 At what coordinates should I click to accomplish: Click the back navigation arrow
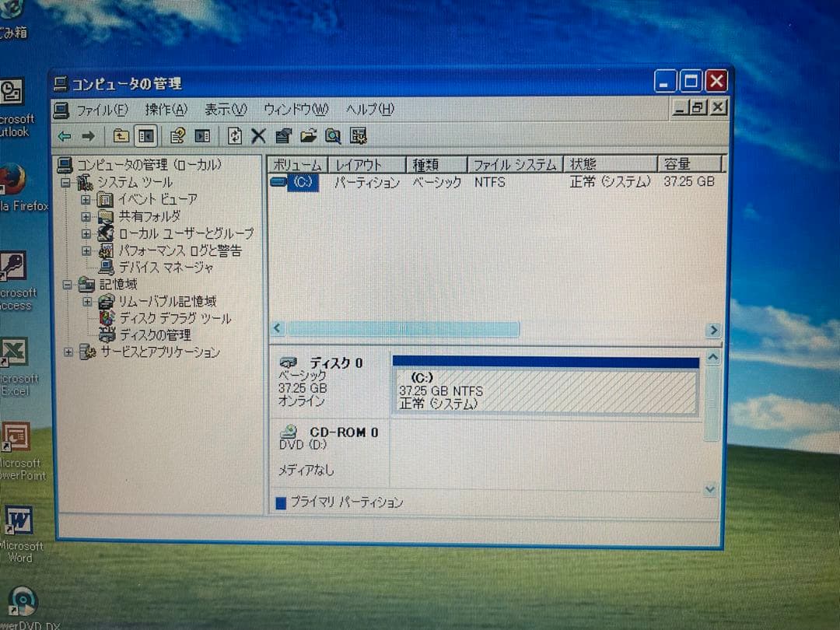66,136
